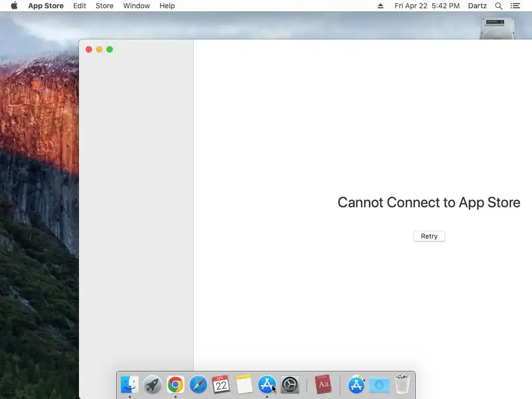Viewport: 532px width, 399px height.
Task: Click the 'Cannot Connect to App Store' message
Action: 429,203
